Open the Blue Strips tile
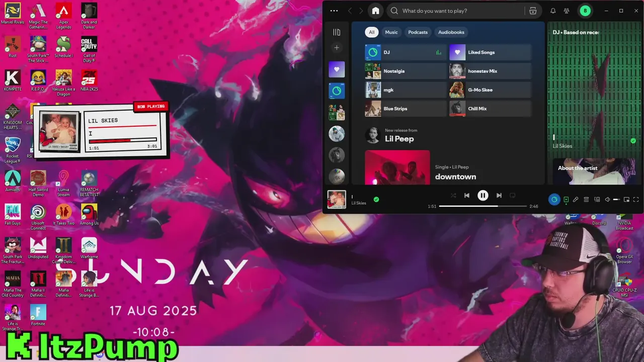The image size is (644, 362). [x=406, y=109]
